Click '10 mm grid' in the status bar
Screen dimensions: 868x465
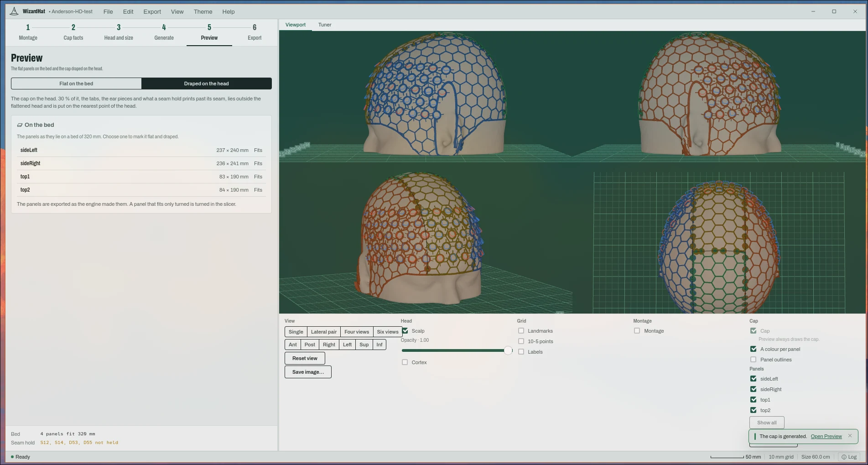781,457
